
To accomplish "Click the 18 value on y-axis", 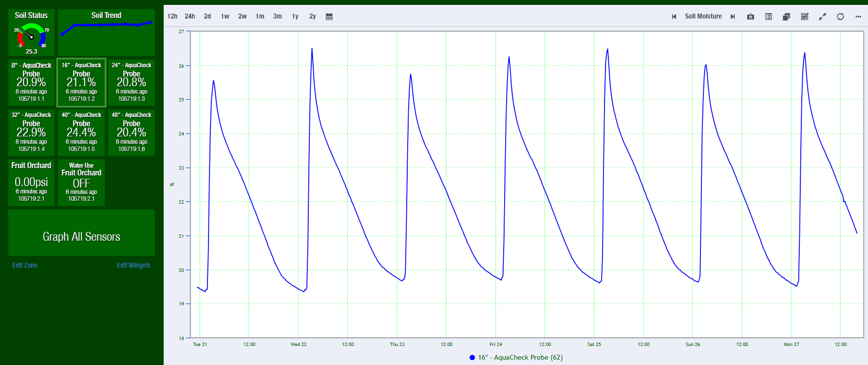I will [x=181, y=338].
